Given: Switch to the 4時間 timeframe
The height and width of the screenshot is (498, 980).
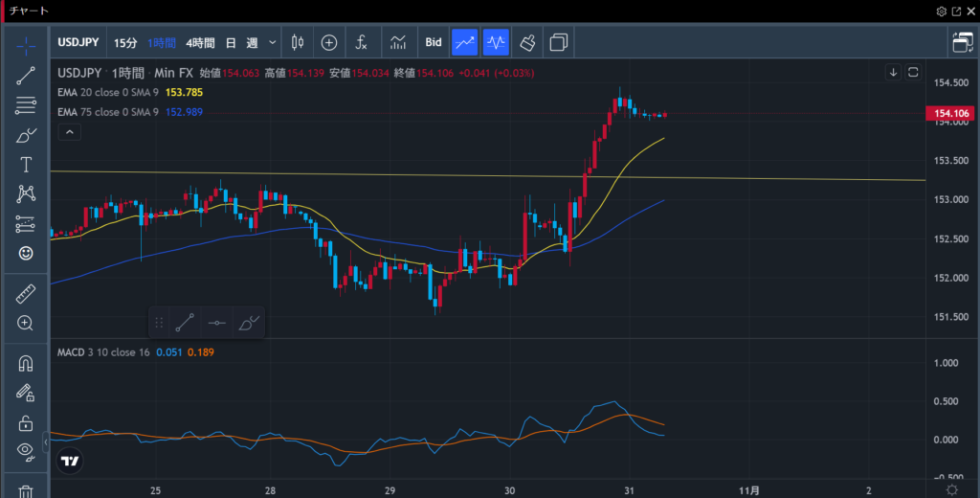Looking at the screenshot, I should pyautogui.click(x=201, y=42).
